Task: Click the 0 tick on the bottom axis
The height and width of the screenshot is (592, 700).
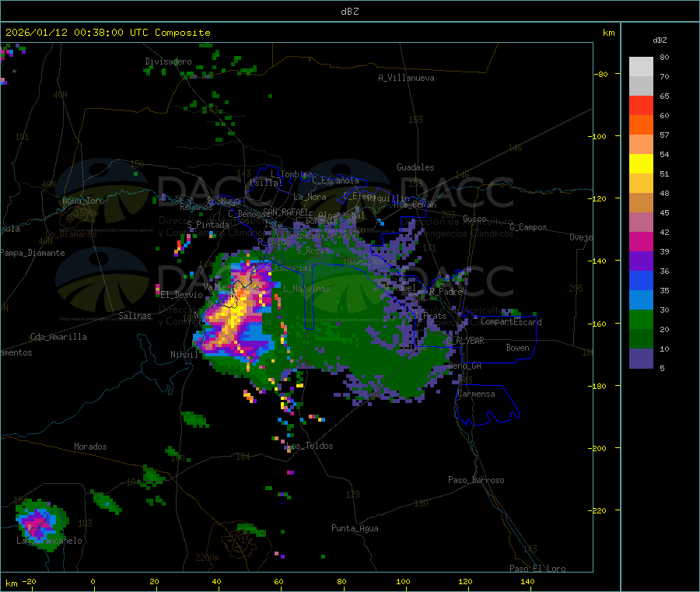Action: point(93,581)
